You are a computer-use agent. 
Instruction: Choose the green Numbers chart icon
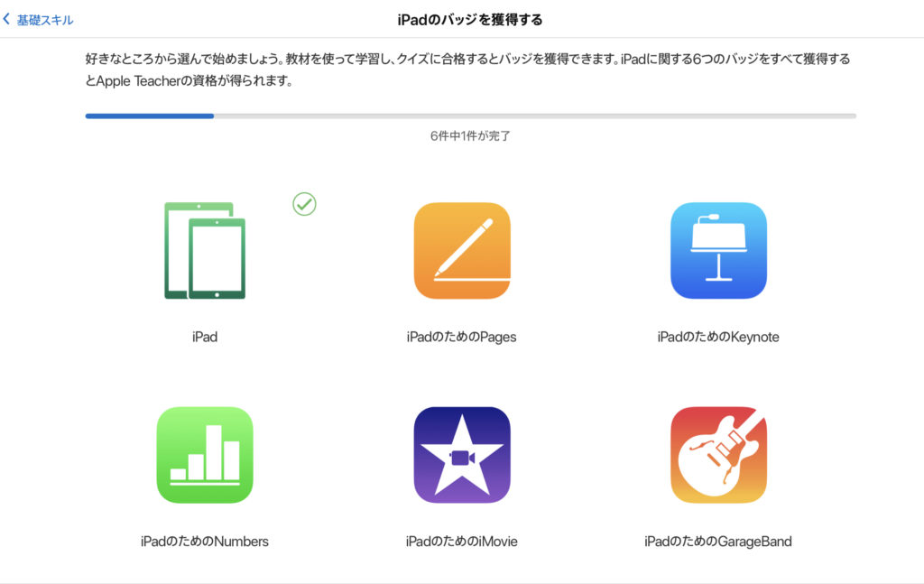(x=205, y=455)
